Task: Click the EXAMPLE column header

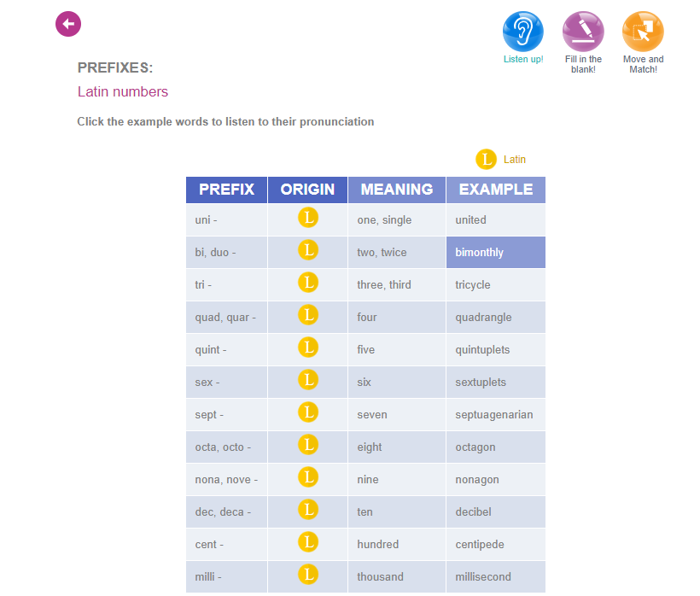Action: (x=495, y=190)
